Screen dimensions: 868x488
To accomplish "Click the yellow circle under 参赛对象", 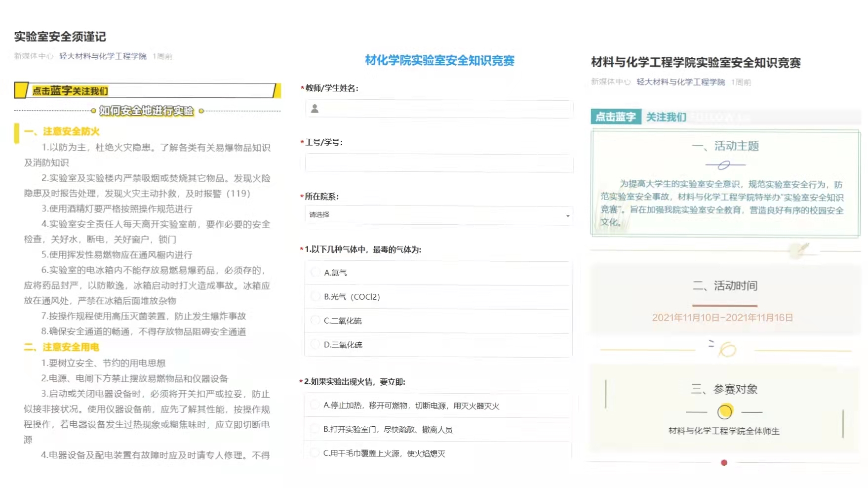I will tap(725, 411).
